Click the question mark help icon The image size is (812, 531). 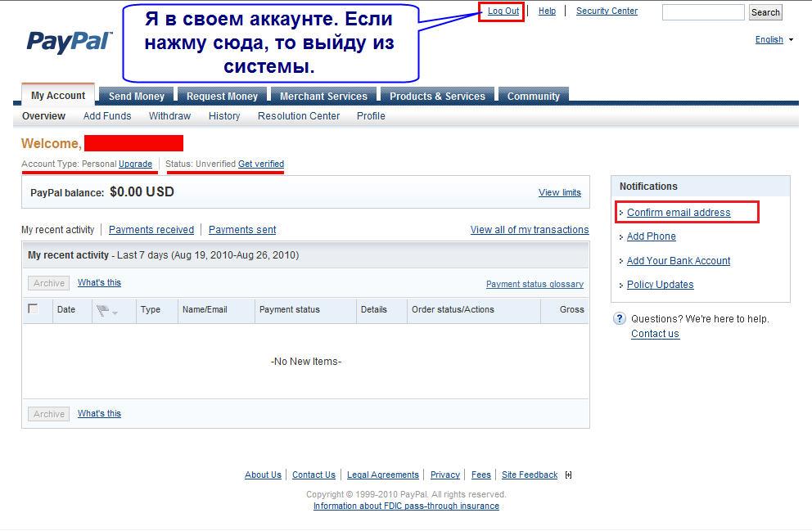point(620,318)
